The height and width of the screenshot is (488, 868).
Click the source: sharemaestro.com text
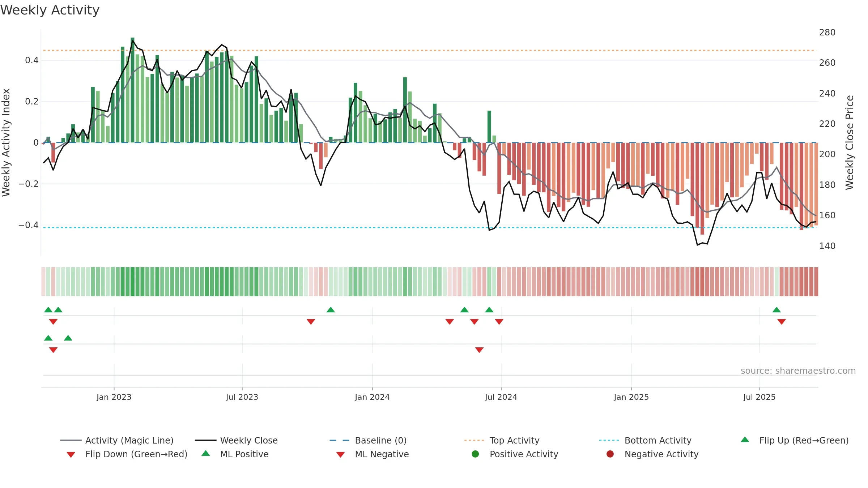tap(798, 371)
